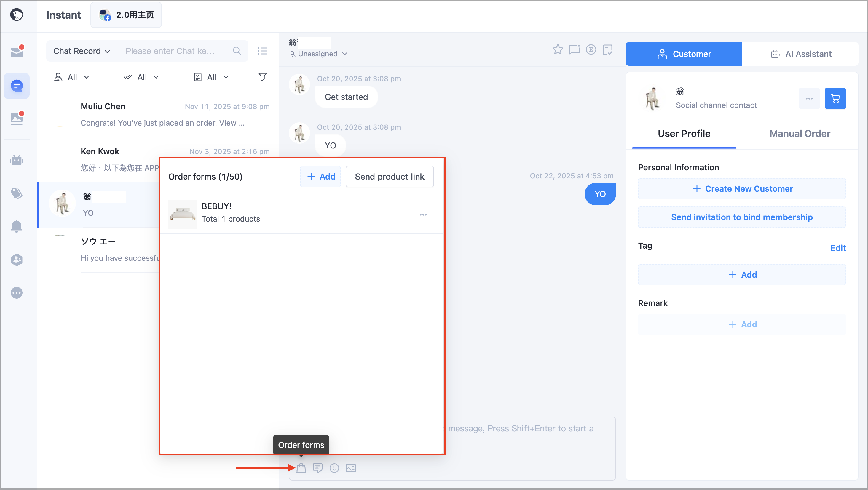The width and height of the screenshot is (868, 490).
Task: Click the chat note icon in header
Action: click(x=575, y=49)
